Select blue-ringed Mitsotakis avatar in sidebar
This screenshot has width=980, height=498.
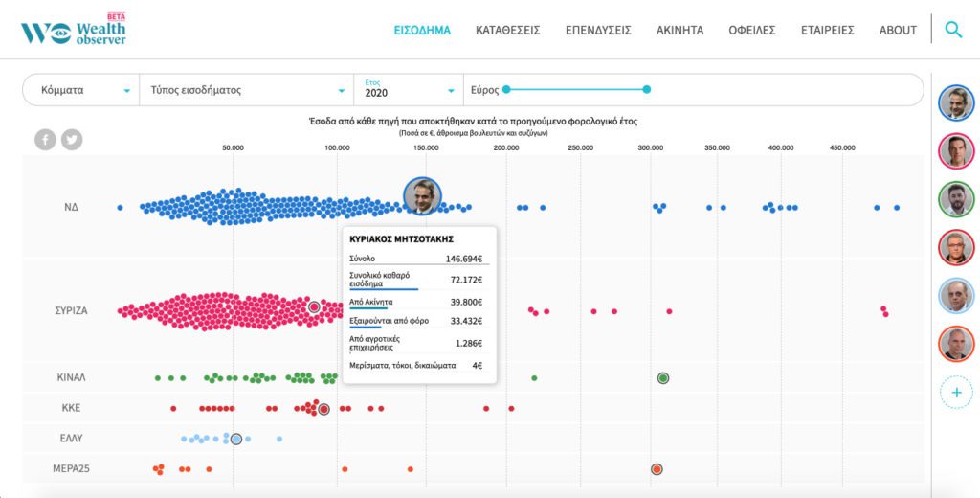pyautogui.click(x=956, y=102)
